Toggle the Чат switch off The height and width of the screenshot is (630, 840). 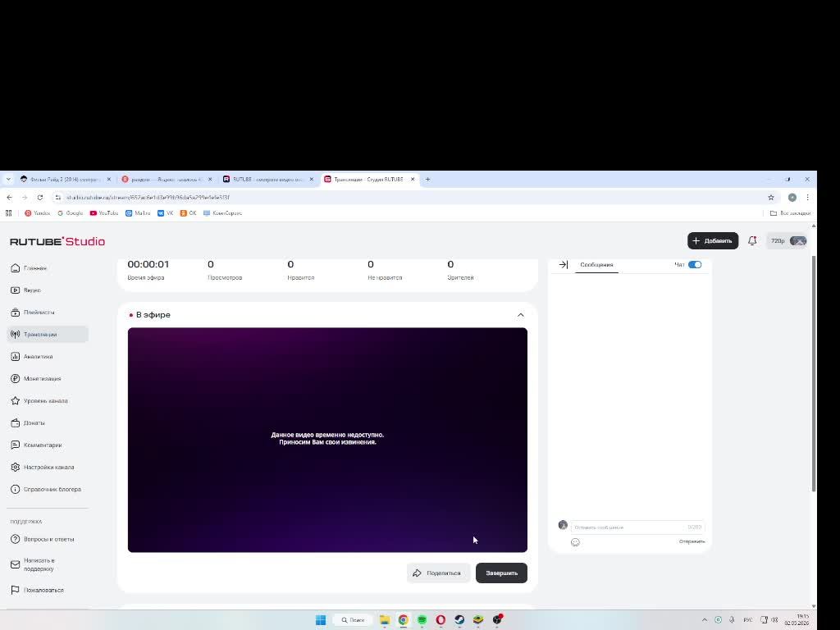coord(695,265)
